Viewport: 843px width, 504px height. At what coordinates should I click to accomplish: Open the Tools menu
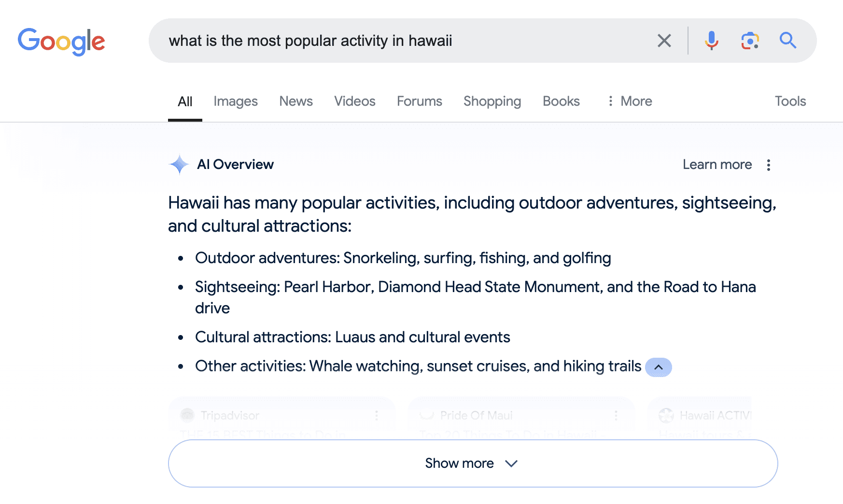pyautogui.click(x=790, y=101)
